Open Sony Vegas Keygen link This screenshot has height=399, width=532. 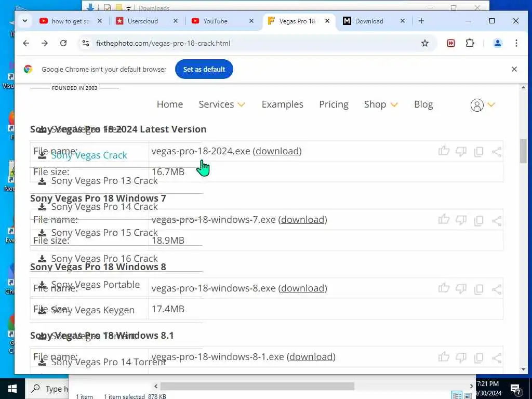(92, 310)
